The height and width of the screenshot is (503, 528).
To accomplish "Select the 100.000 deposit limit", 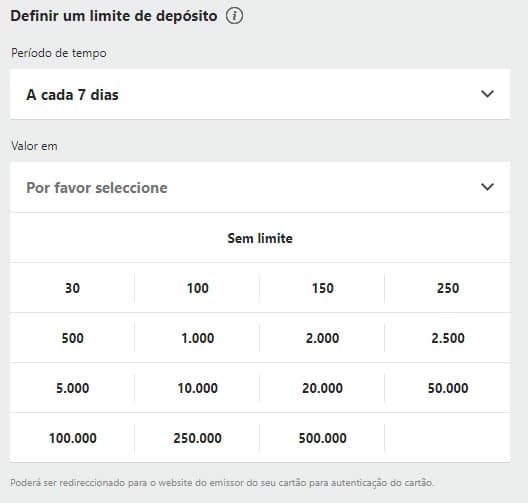I will [x=72, y=438].
